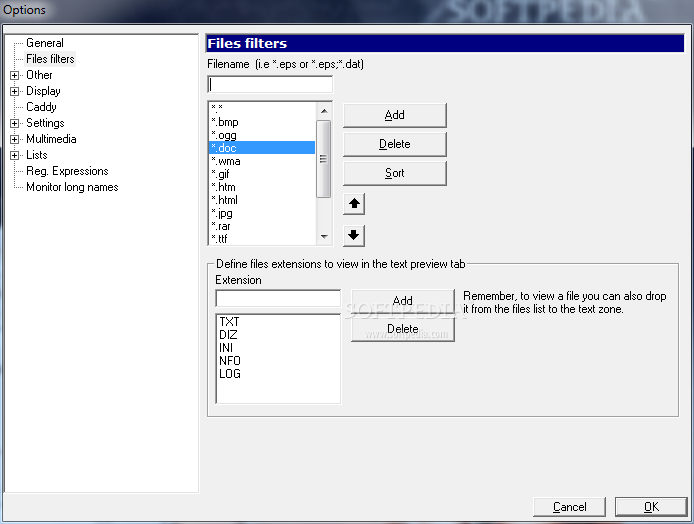Screen dimensions: 694x524
Task: Select the *.html filter entry
Action: (x=262, y=200)
